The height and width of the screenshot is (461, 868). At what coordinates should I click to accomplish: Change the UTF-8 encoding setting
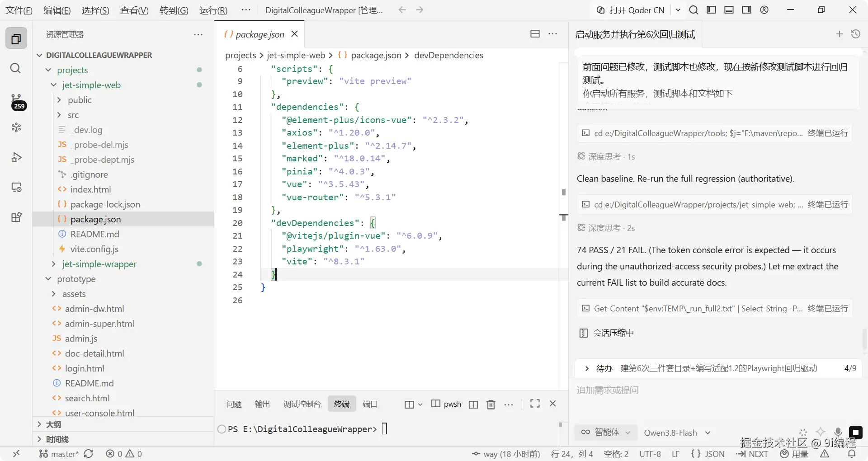click(x=650, y=454)
